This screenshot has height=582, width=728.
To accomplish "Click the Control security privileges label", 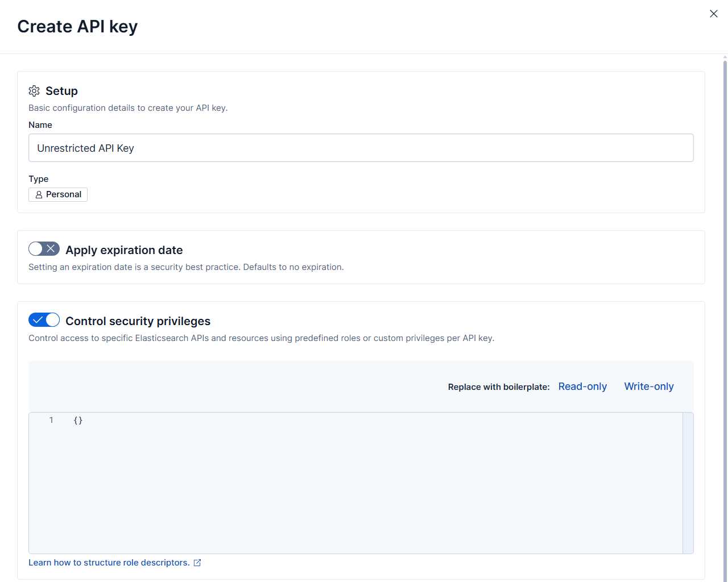I will (x=138, y=321).
